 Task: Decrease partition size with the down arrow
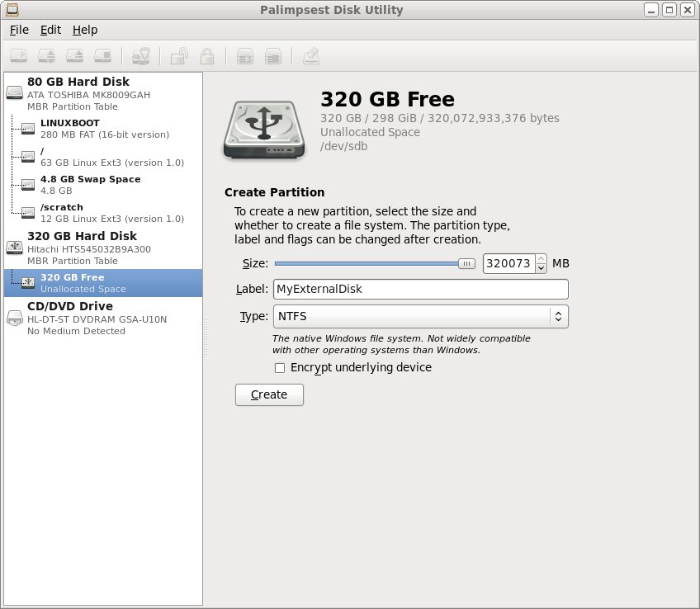(542, 268)
